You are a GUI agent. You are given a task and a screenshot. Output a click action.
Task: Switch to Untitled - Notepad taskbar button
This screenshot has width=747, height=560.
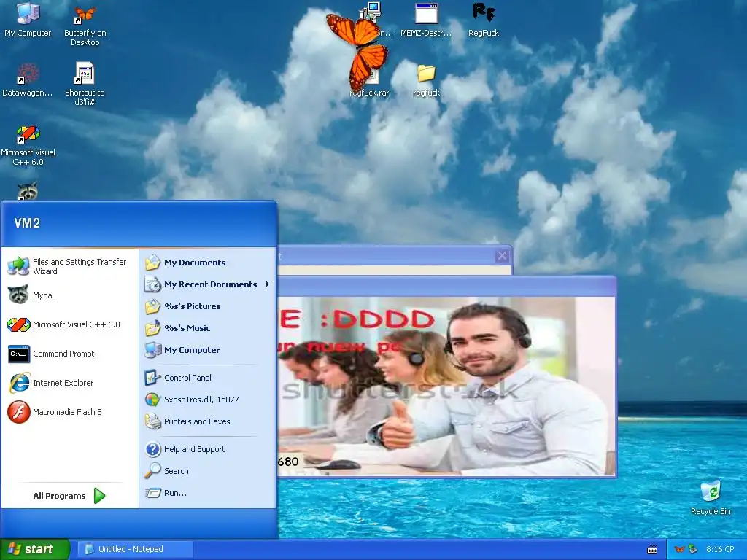pos(135,549)
